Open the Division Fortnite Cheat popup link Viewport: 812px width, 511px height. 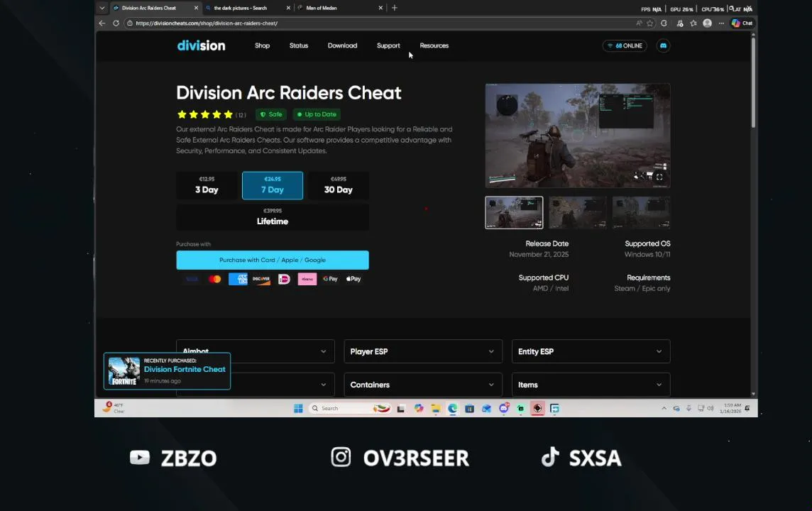tap(185, 369)
